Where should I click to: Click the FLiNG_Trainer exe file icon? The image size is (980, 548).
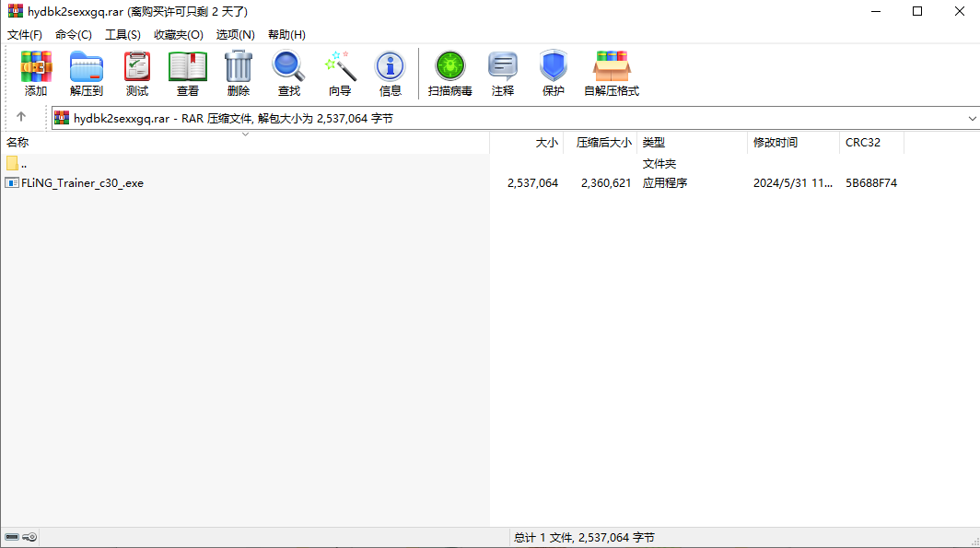coord(12,183)
